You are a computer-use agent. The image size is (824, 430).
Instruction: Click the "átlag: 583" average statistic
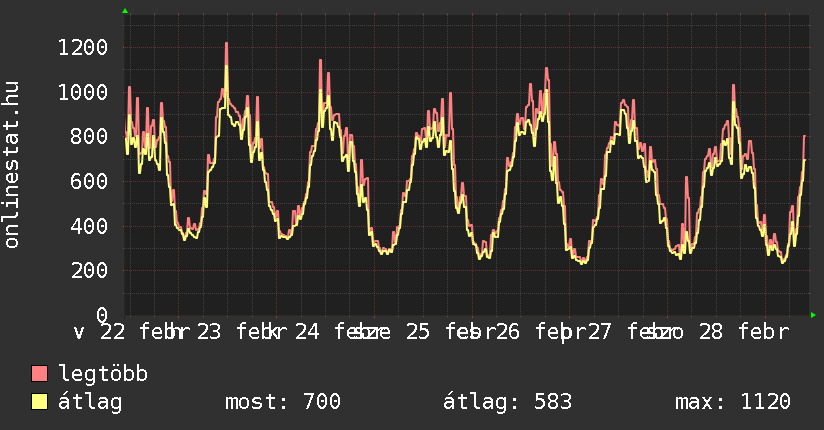pos(507,402)
